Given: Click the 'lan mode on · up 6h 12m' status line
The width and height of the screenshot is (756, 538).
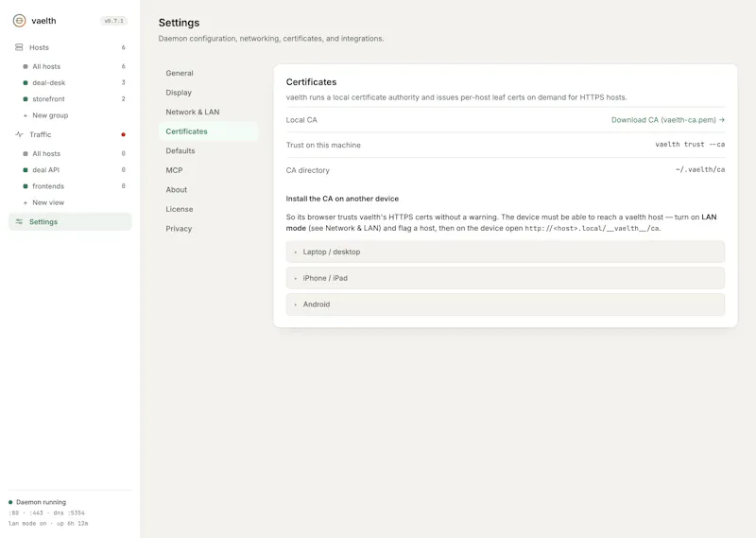Looking at the screenshot, I should (48, 524).
